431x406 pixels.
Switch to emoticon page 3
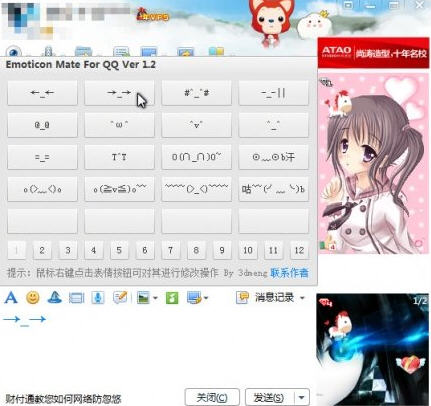coord(68,250)
